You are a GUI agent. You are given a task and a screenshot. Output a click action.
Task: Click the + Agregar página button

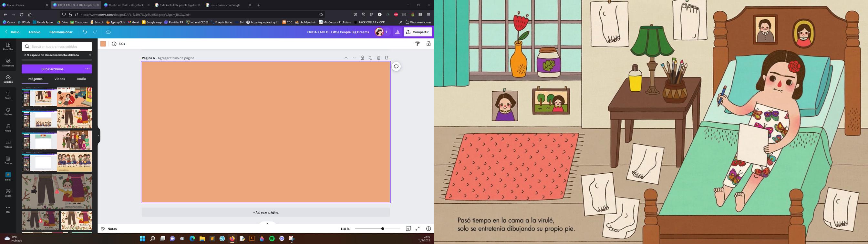click(x=266, y=212)
